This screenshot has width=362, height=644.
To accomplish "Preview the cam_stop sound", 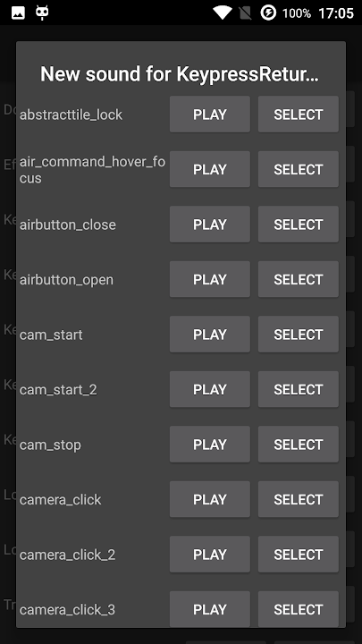I will coord(210,445).
